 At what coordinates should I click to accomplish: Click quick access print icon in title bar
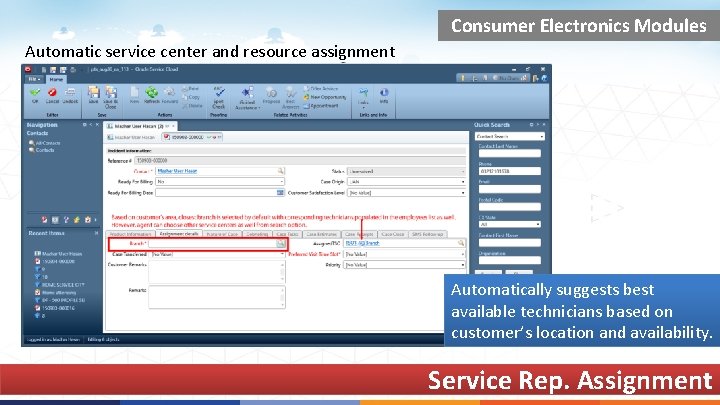click(x=73, y=70)
